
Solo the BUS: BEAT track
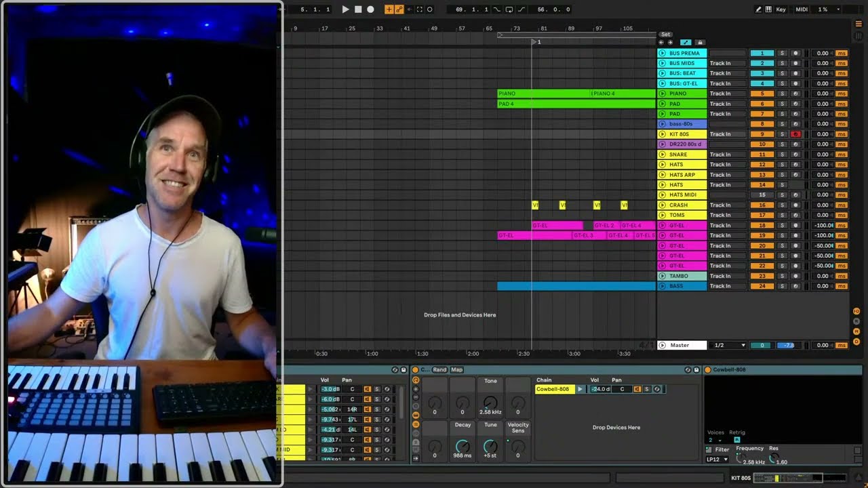pyautogui.click(x=782, y=73)
